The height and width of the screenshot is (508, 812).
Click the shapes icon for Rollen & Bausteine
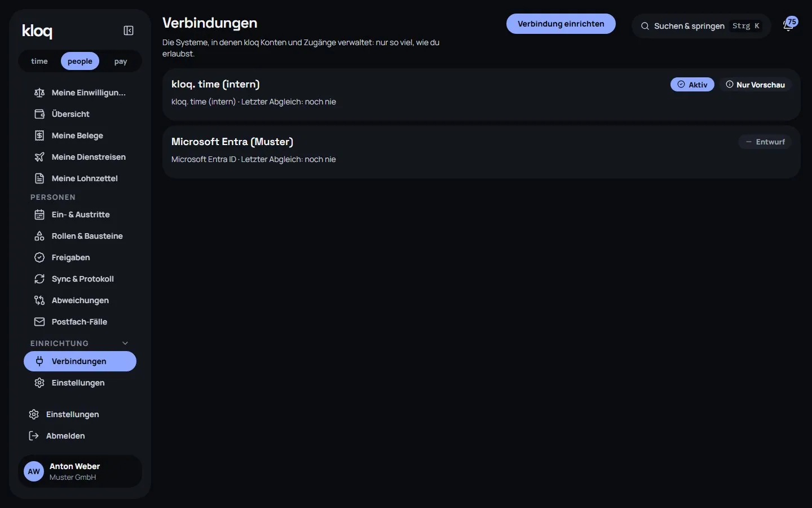(x=39, y=236)
